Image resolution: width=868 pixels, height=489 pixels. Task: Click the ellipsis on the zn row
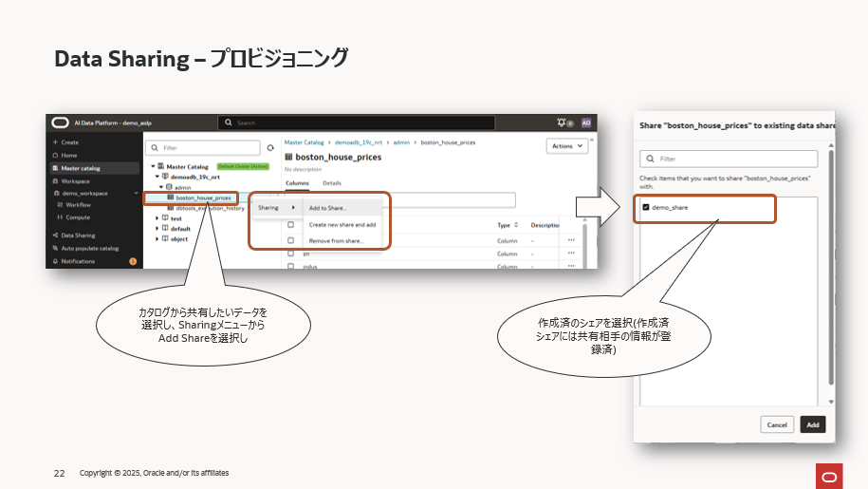(571, 254)
